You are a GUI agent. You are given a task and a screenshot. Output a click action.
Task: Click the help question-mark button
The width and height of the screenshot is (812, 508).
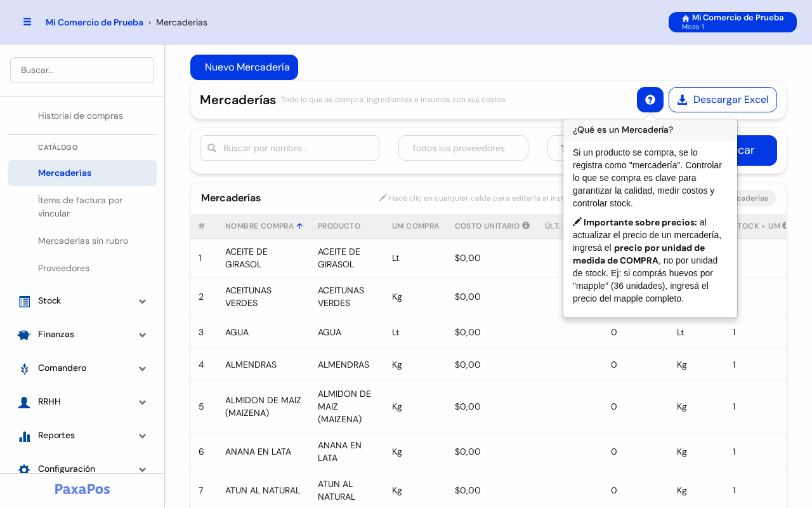pyautogui.click(x=650, y=100)
